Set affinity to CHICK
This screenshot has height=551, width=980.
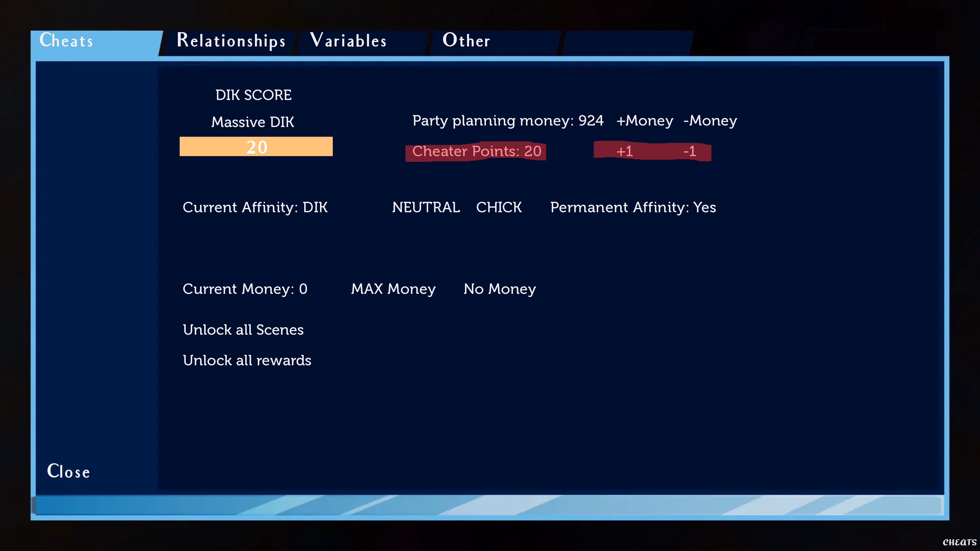pyautogui.click(x=499, y=207)
